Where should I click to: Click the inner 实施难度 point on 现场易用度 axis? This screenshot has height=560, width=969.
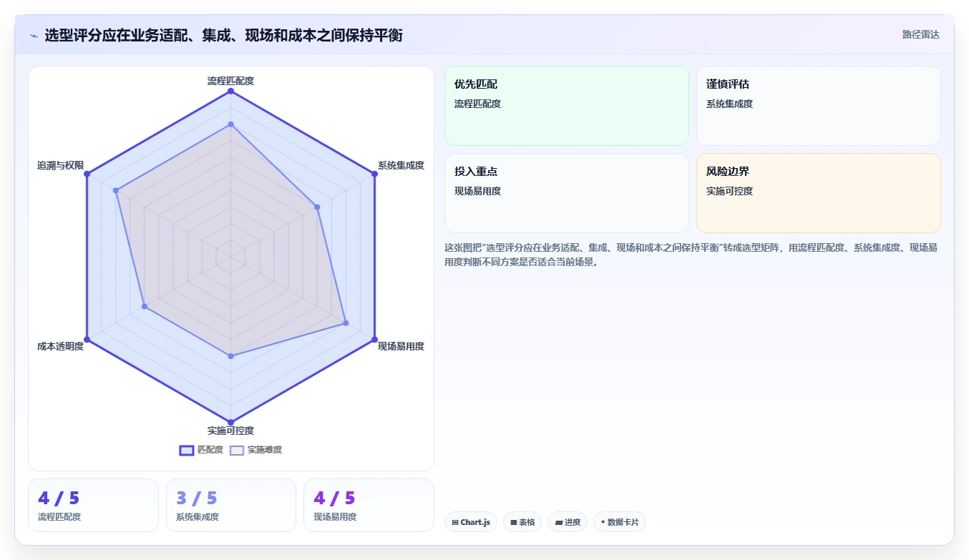(x=346, y=323)
